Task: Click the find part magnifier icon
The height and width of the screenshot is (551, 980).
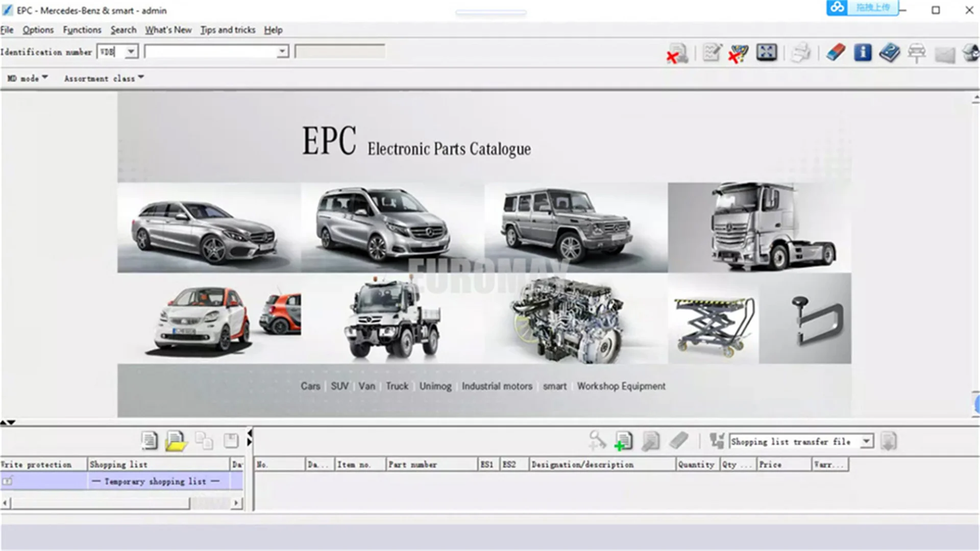Action: tap(597, 441)
